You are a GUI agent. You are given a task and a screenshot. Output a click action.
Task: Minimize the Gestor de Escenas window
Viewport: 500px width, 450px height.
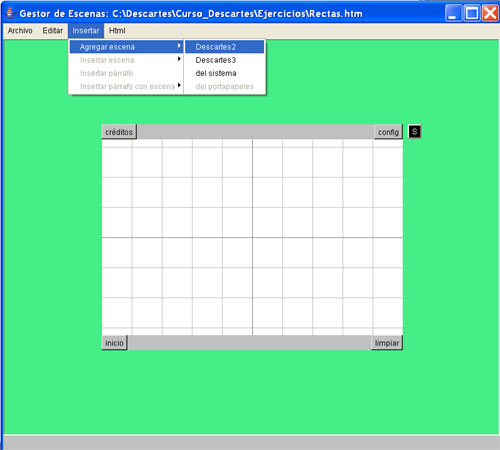(x=453, y=13)
